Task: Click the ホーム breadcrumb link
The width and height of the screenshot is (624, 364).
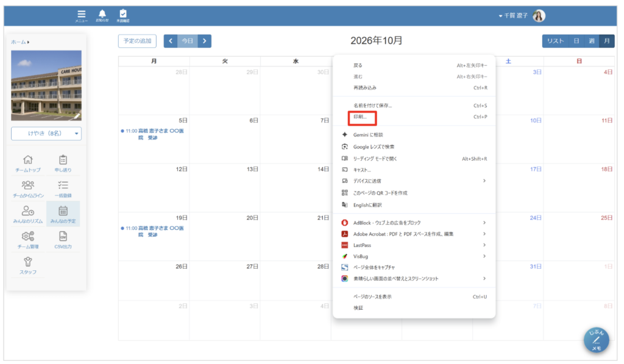Action: tap(18, 42)
